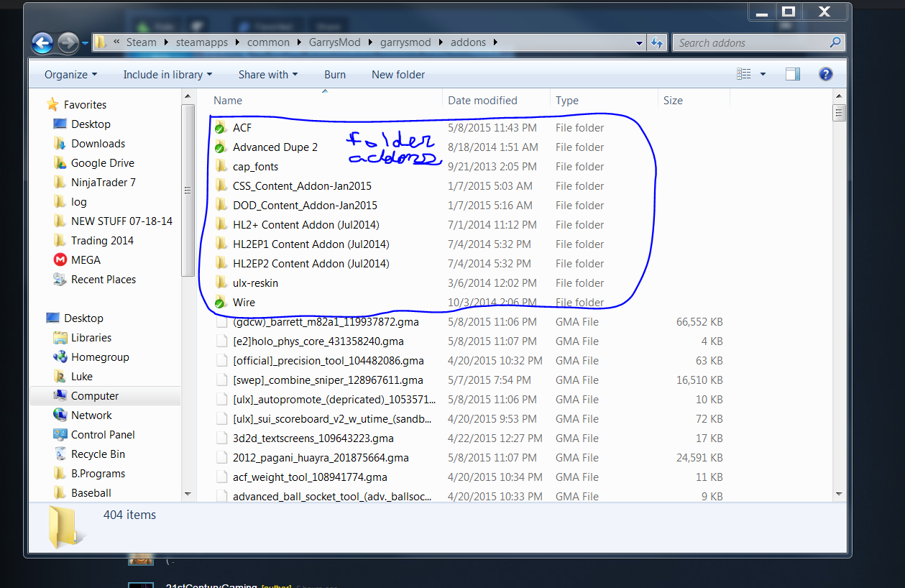Select the ACF folder icon
Screen dimensions: 905x588
tap(220, 128)
